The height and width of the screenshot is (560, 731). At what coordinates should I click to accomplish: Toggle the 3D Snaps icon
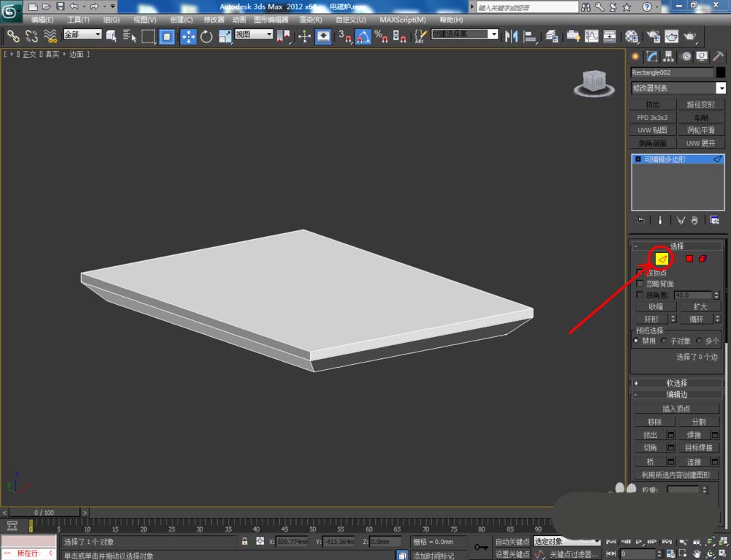coord(344,37)
